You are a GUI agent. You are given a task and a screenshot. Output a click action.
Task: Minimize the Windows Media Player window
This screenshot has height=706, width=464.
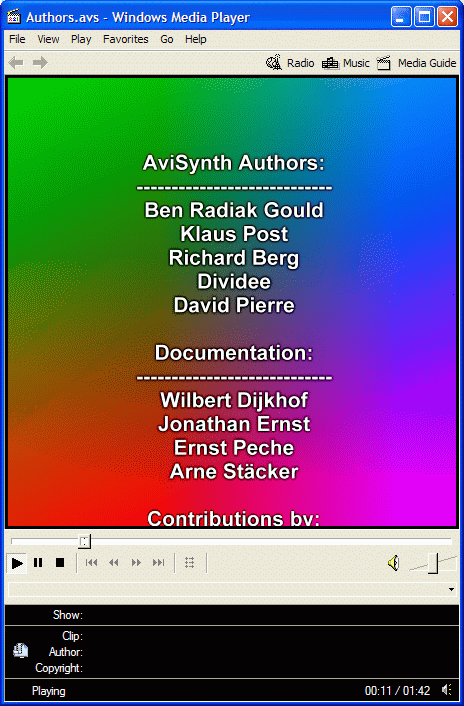click(x=401, y=17)
